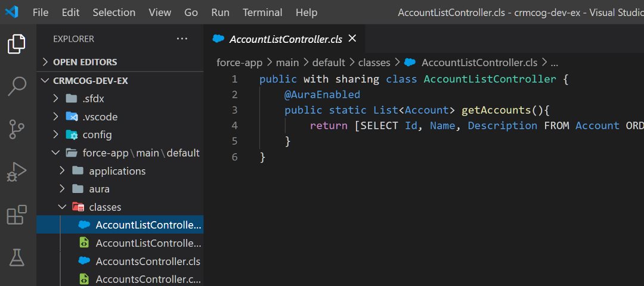644x286 pixels.
Task: Click line number 4 in the gutter
Action: tap(234, 126)
